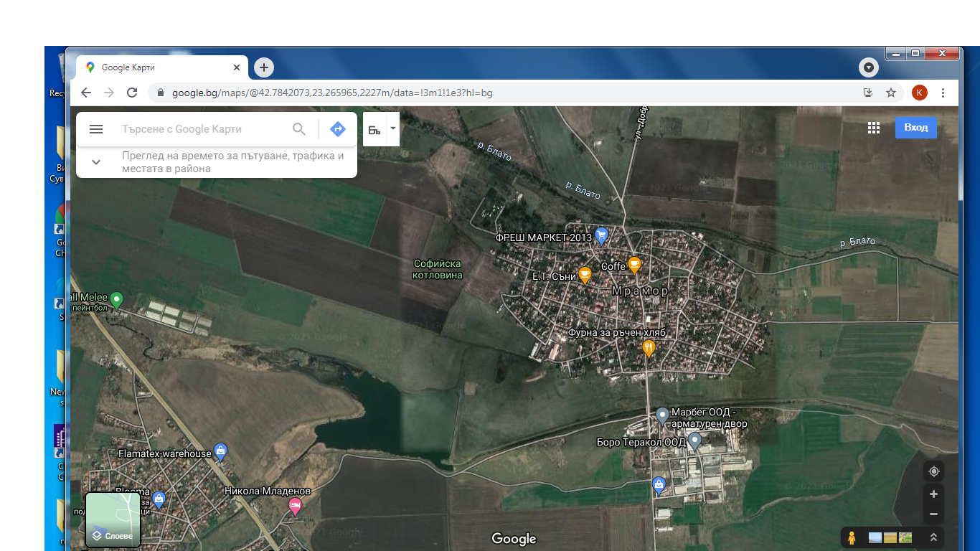The height and width of the screenshot is (551, 980).
Task: Show my current location on map
Action: click(933, 471)
